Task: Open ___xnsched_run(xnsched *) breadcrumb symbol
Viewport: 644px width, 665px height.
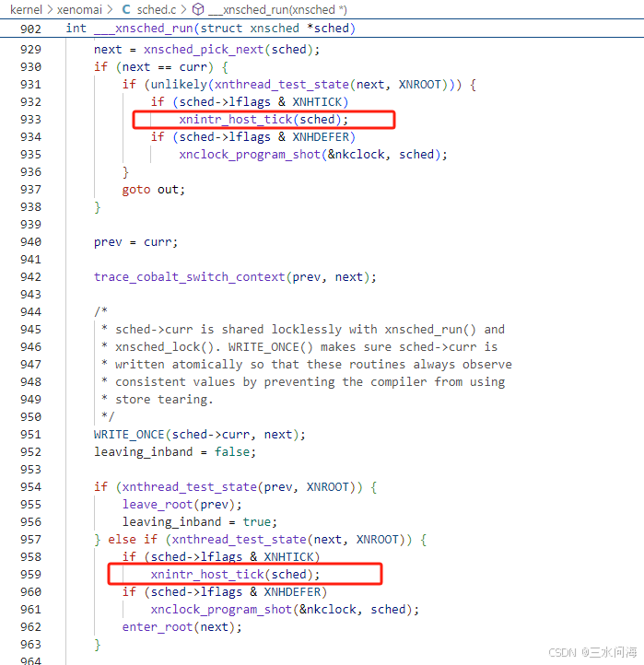Action: click(x=277, y=9)
